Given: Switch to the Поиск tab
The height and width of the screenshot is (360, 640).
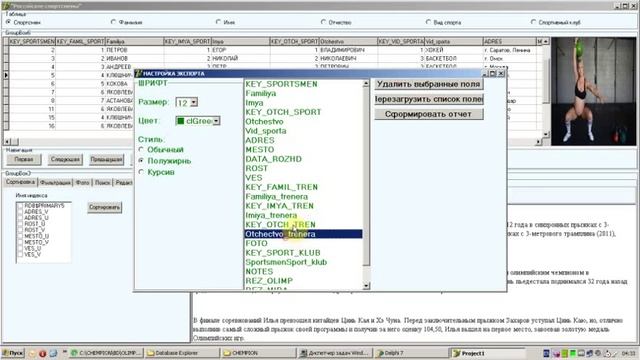Looking at the screenshot, I should click(102, 183).
